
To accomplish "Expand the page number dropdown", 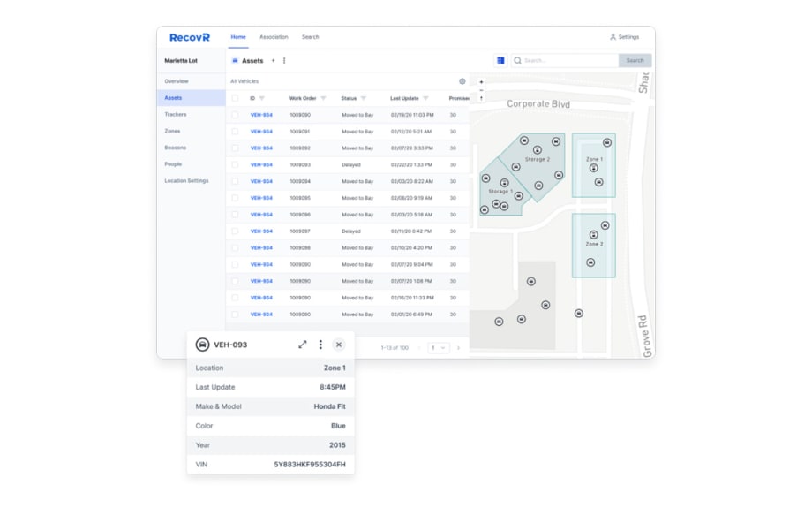I will 439,348.
